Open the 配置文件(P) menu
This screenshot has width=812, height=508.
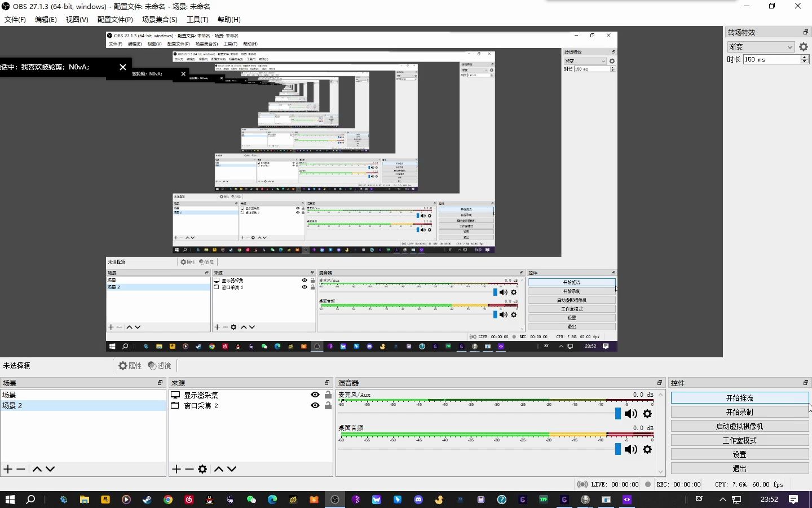115,20
